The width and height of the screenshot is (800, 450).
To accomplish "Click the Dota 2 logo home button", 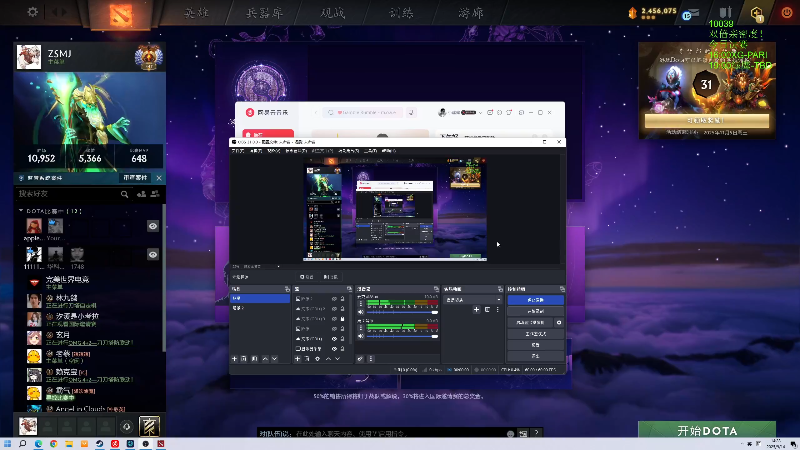I will point(121,14).
